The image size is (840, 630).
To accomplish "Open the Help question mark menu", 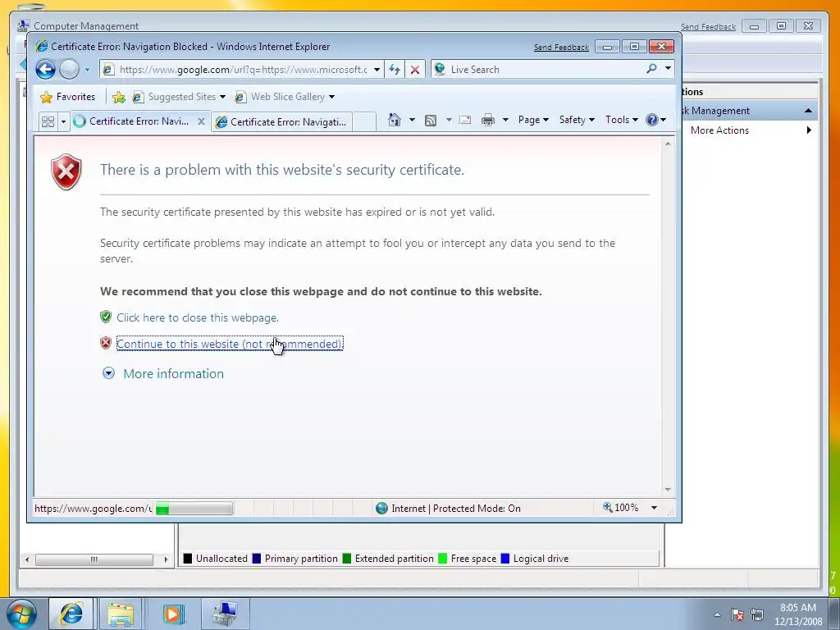I will tap(655, 120).
